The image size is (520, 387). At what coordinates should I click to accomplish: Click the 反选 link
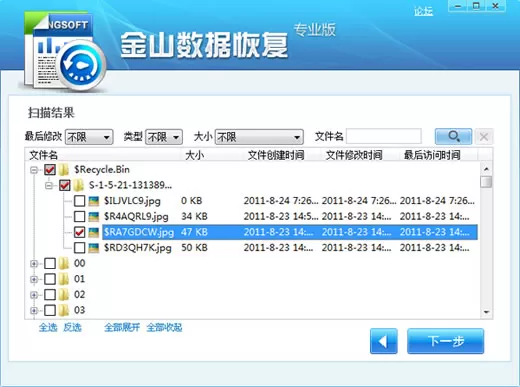pyautogui.click(x=72, y=328)
